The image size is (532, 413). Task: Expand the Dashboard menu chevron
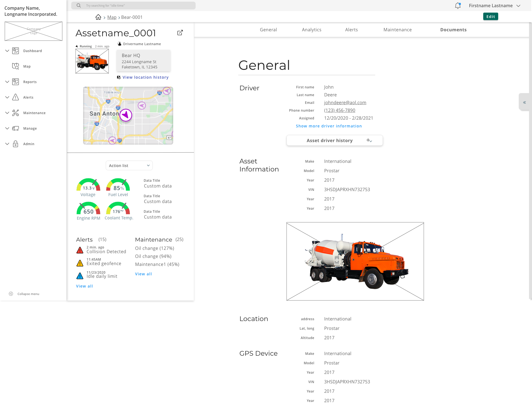(7, 51)
